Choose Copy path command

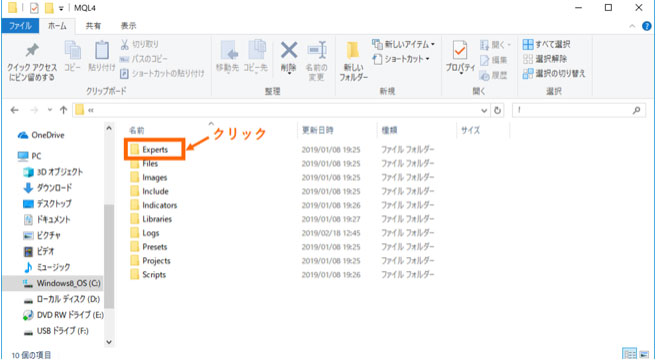coord(144,59)
